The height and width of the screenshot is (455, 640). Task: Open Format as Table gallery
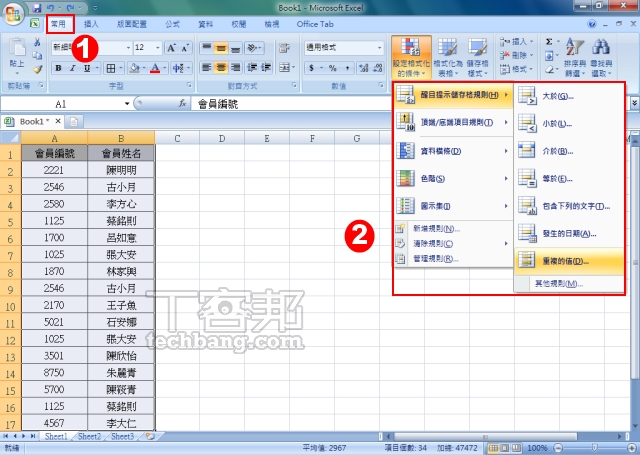[447, 57]
